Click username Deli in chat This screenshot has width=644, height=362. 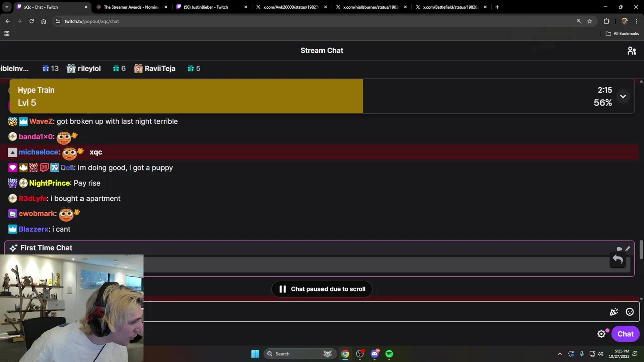pos(67,168)
